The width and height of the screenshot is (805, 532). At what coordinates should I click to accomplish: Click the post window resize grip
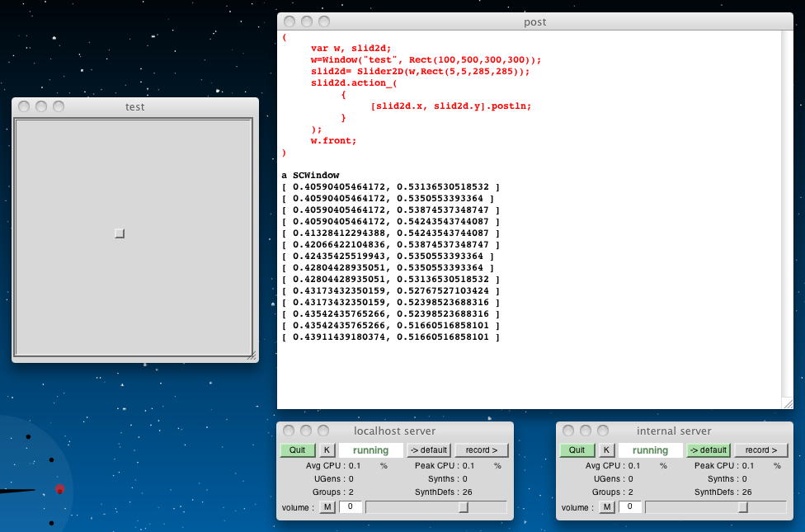click(x=787, y=403)
